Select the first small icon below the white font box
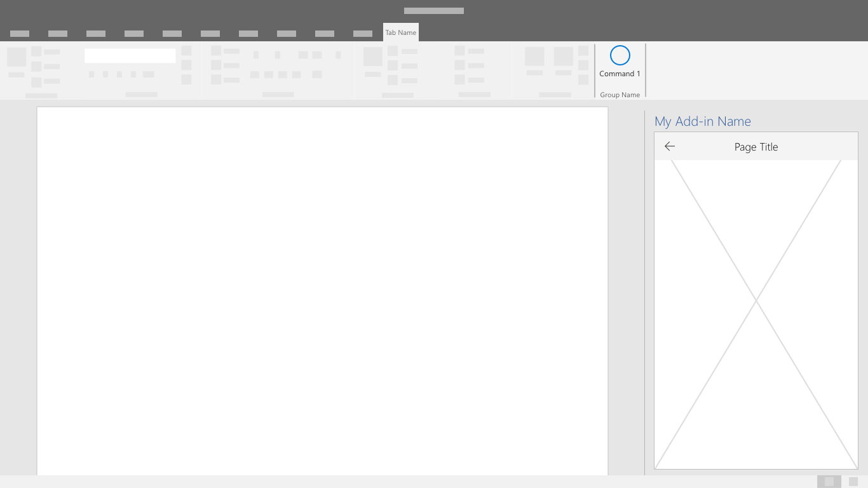 (x=91, y=74)
